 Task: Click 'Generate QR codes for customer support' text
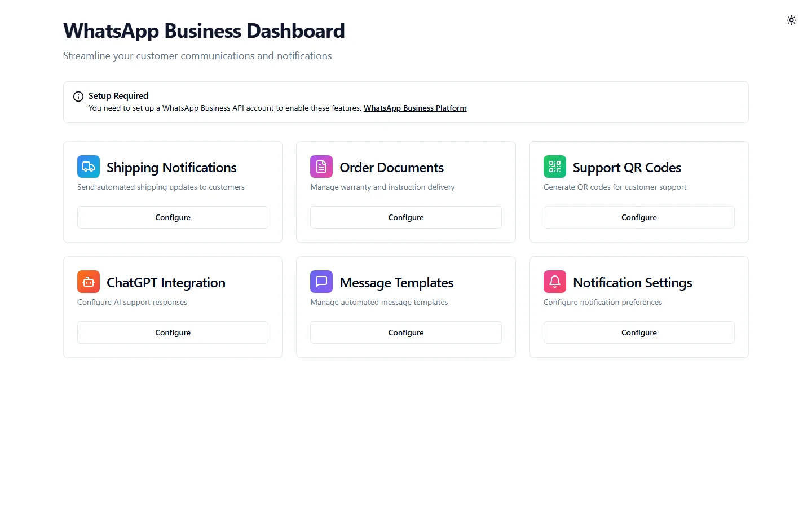(x=615, y=187)
